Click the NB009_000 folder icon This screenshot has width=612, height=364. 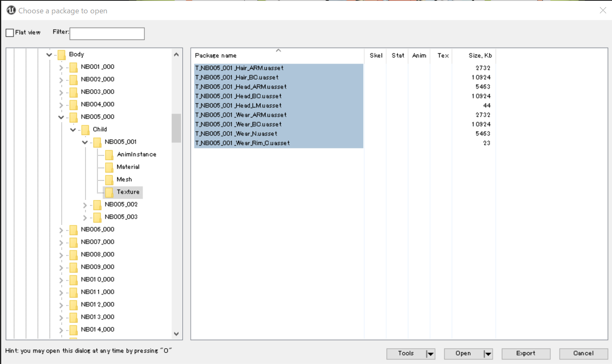click(x=73, y=267)
